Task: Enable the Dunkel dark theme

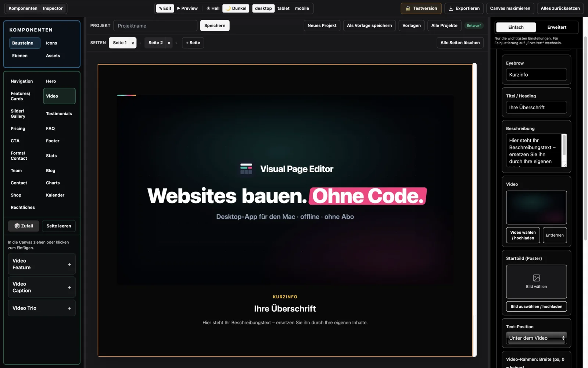Action: [x=236, y=8]
